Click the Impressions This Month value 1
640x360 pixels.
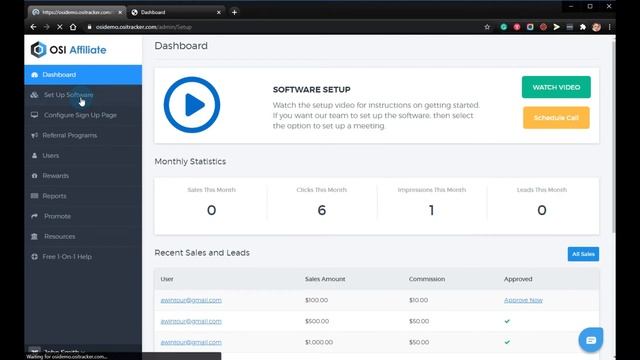click(431, 210)
